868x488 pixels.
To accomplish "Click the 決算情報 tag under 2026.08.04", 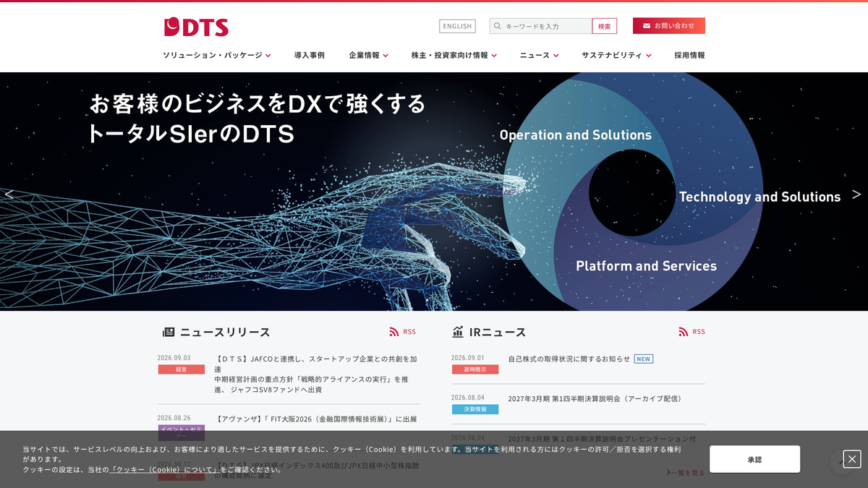I will point(475,409).
